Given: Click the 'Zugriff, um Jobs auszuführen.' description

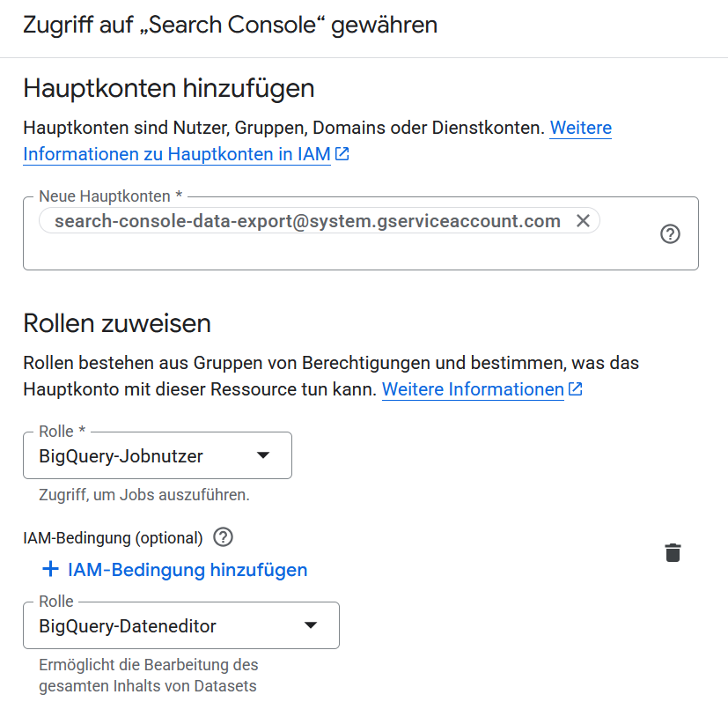Looking at the screenshot, I should [144, 495].
